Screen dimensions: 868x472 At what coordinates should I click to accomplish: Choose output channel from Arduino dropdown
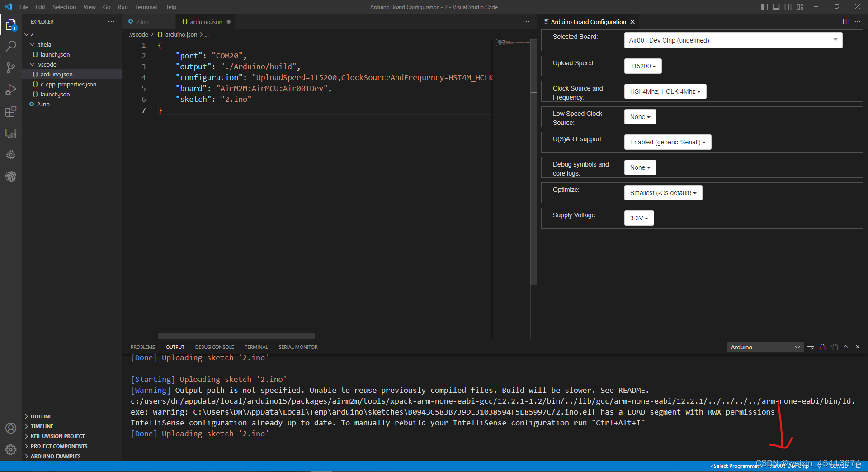pyautogui.click(x=765, y=347)
